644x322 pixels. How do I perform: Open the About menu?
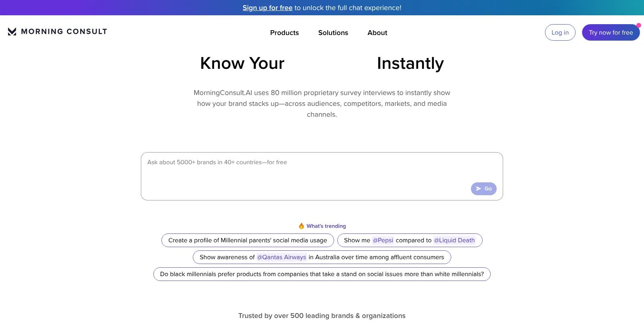tap(377, 33)
